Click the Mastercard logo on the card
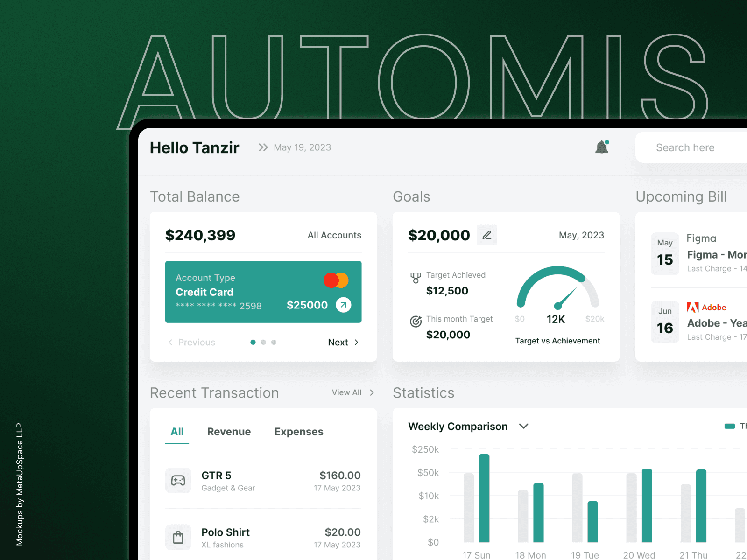Viewport: 747px width, 560px height. (x=336, y=280)
